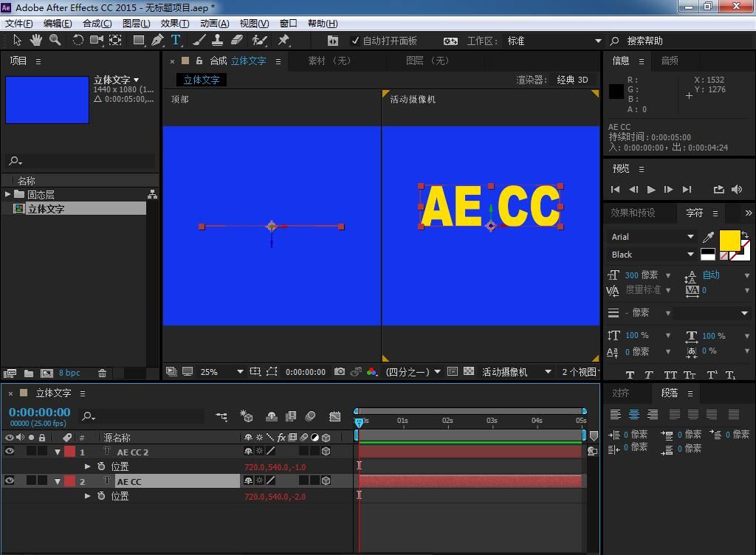Screen dimensions: 756x555
Task: Select the Puppet Pin tool
Action: [283, 41]
